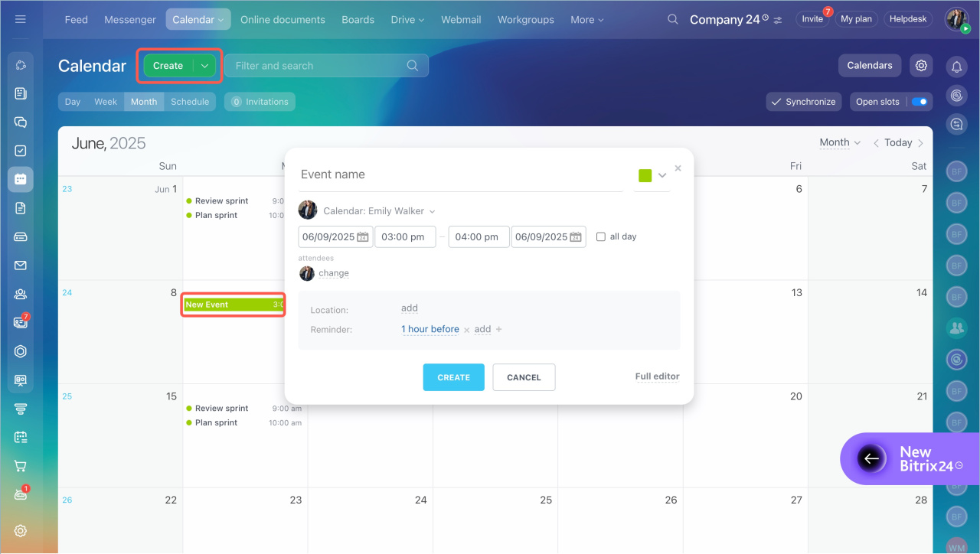Open 'Calendar: Emily Walker' selector
Image resolution: width=980 pixels, height=554 pixels.
click(x=379, y=211)
